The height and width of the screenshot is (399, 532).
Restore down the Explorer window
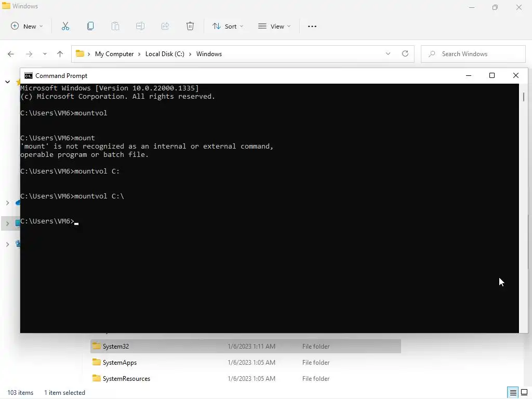[x=495, y=7]
